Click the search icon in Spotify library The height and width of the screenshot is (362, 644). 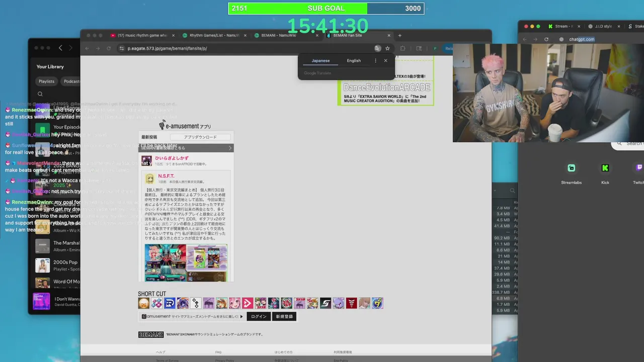tap(40, 94)
